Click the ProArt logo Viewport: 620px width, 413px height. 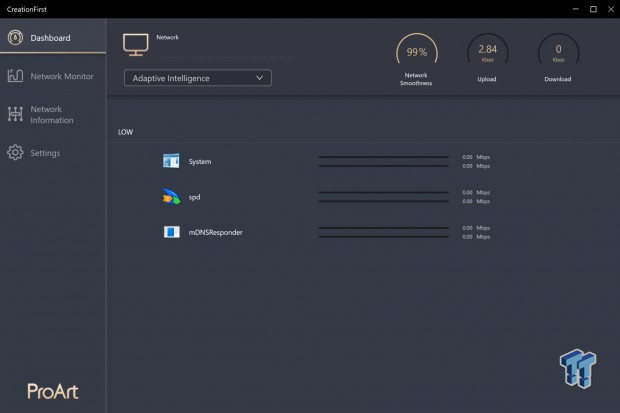pos(53,391)
